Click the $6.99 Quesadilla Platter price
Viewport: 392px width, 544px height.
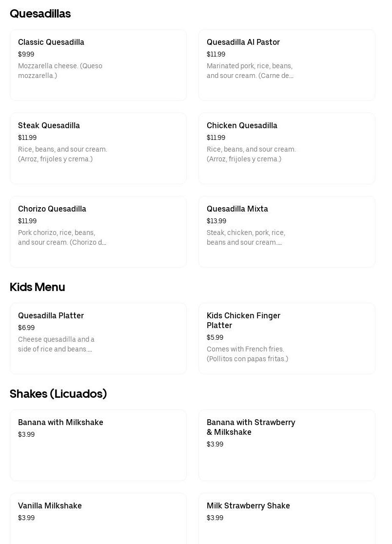(x=26, y=328)
